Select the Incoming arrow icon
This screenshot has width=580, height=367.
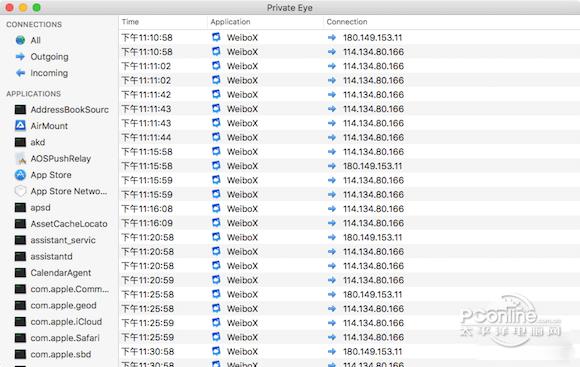point(20,73)
